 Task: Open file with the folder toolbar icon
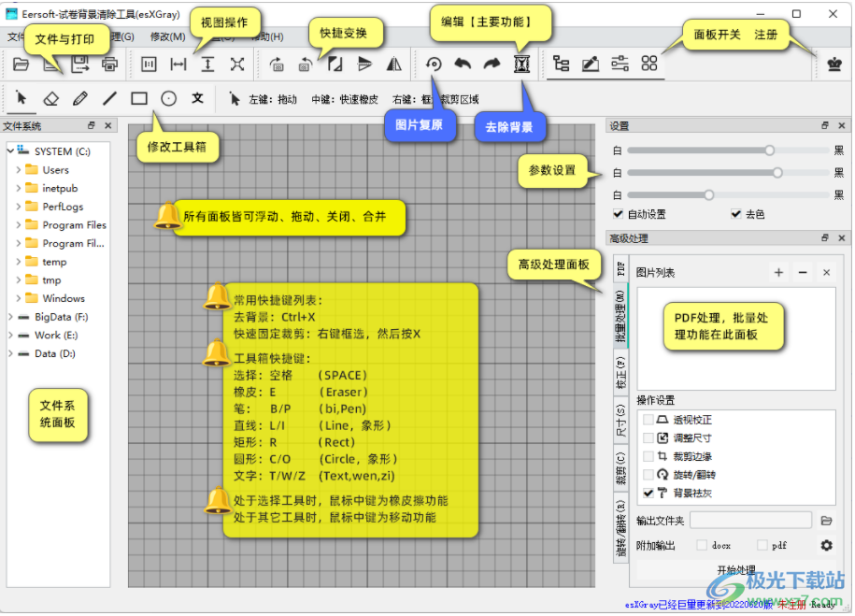[21, 64]
